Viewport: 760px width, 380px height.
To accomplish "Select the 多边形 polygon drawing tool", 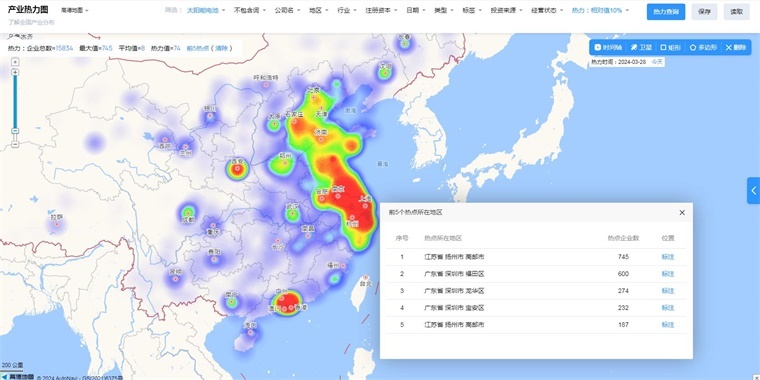I will pyautogui.click(x=703, y=48).
